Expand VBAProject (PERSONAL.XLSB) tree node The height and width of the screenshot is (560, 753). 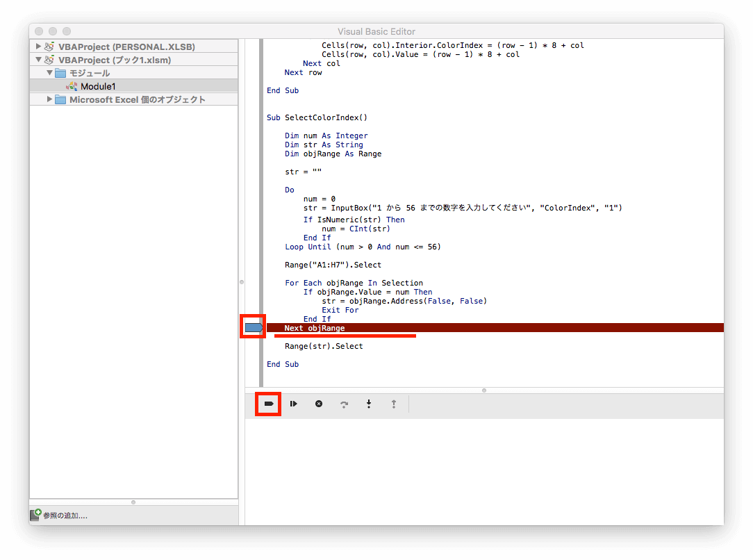[38, 47]
